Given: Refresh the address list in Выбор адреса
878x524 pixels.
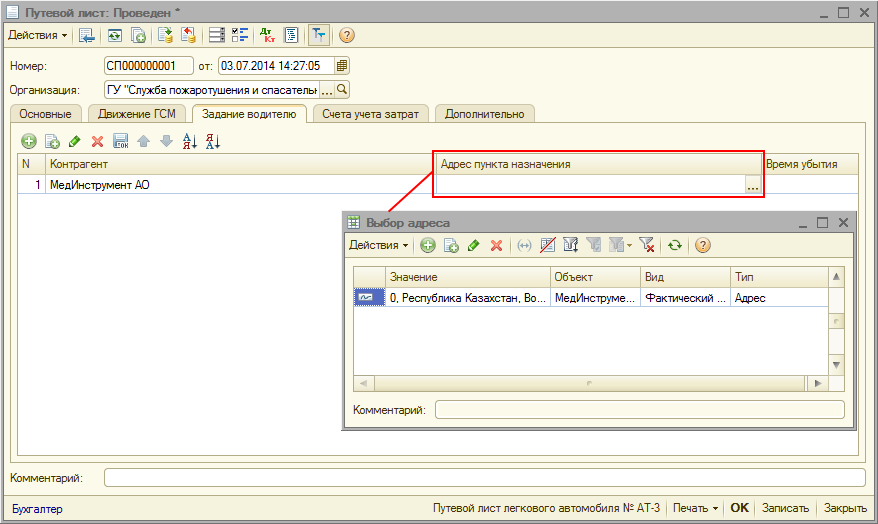Looking at the screenshot, I should [x=675, y=245].
